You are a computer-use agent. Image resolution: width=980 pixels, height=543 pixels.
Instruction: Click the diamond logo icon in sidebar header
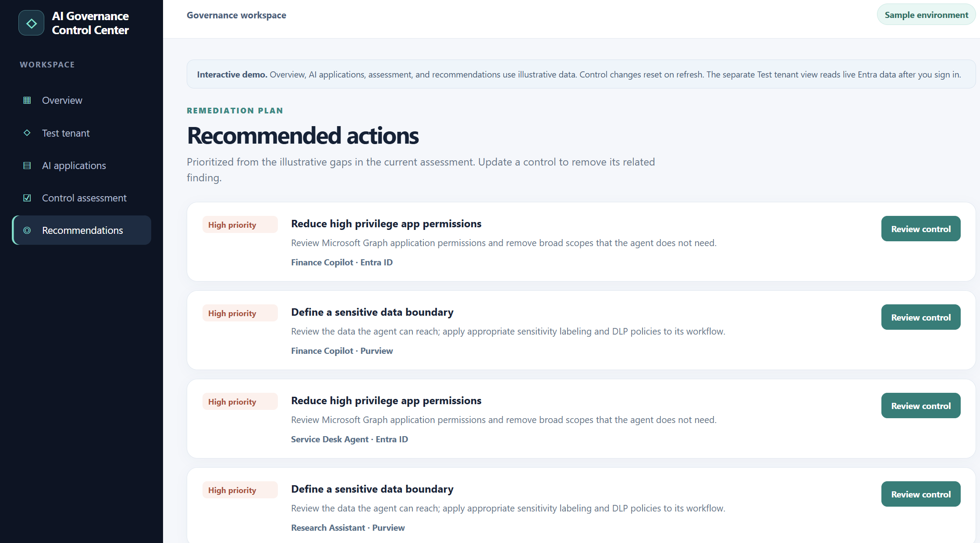click(31, 23)
